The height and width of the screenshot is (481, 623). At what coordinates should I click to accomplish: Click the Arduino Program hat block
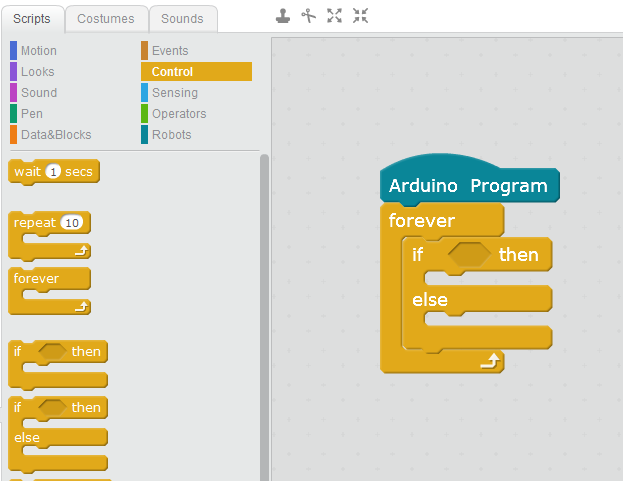[x=470, y=180]
